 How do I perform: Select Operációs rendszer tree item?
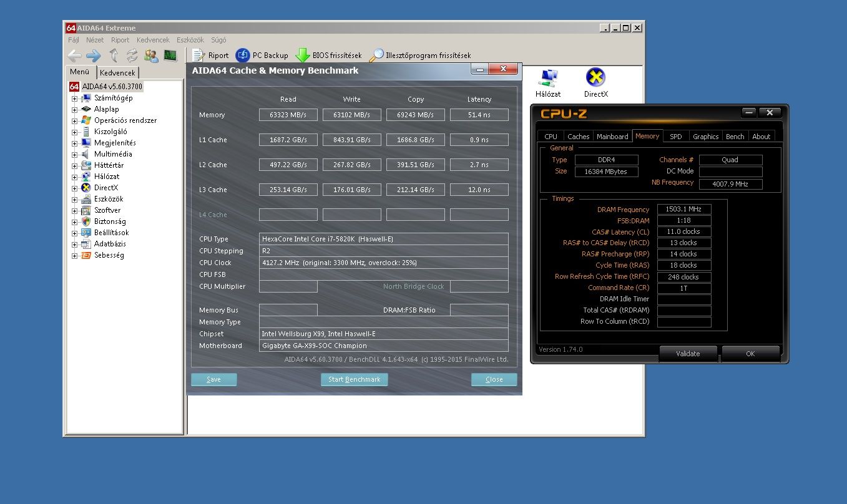125,120
